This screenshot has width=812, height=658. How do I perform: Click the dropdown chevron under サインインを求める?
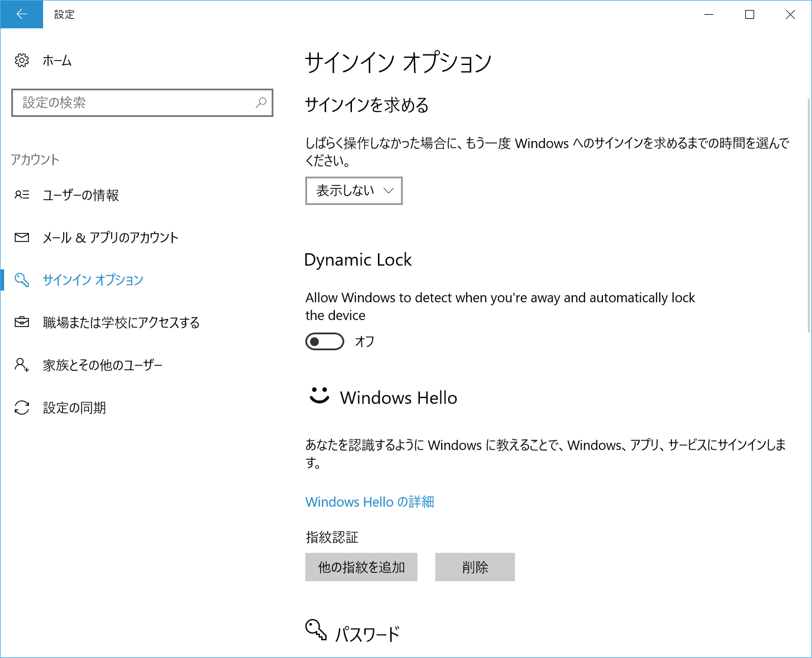point(388,191)
